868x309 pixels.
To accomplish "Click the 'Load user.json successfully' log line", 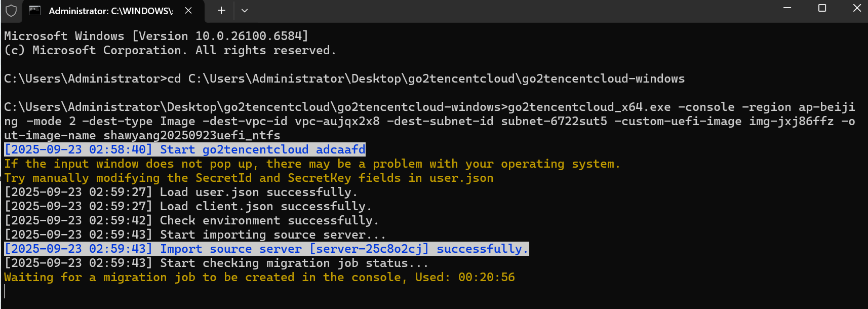I will tap(181, 192).
